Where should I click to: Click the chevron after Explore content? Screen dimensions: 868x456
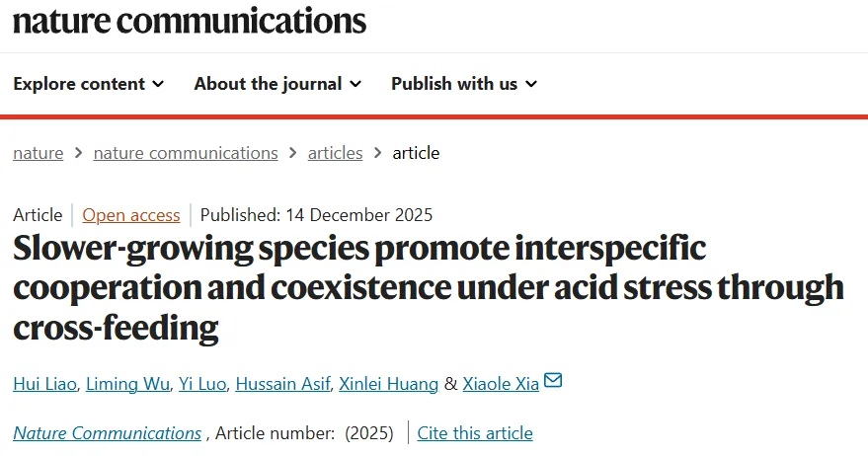coord(158,84)
